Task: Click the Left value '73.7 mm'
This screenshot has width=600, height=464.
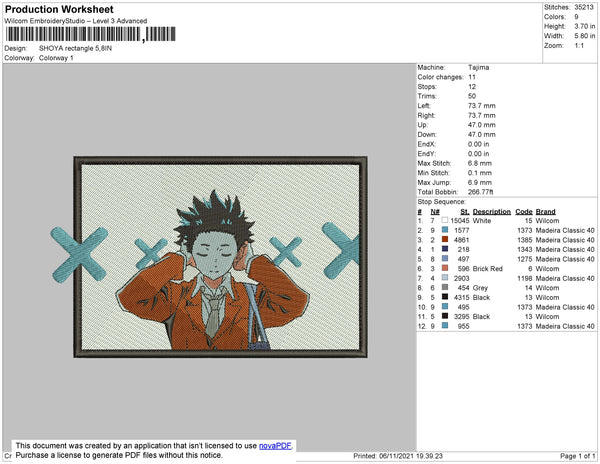Action: tap(481, 106)
